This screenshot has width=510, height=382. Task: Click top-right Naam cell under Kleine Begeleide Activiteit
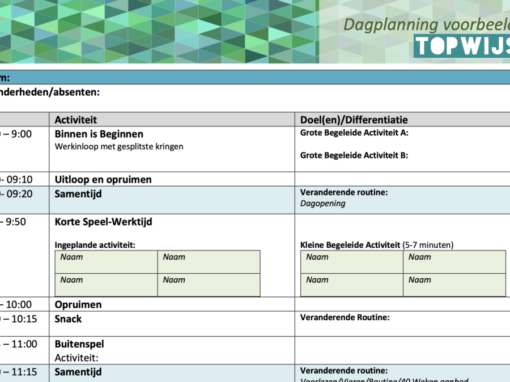click(455, 262)
